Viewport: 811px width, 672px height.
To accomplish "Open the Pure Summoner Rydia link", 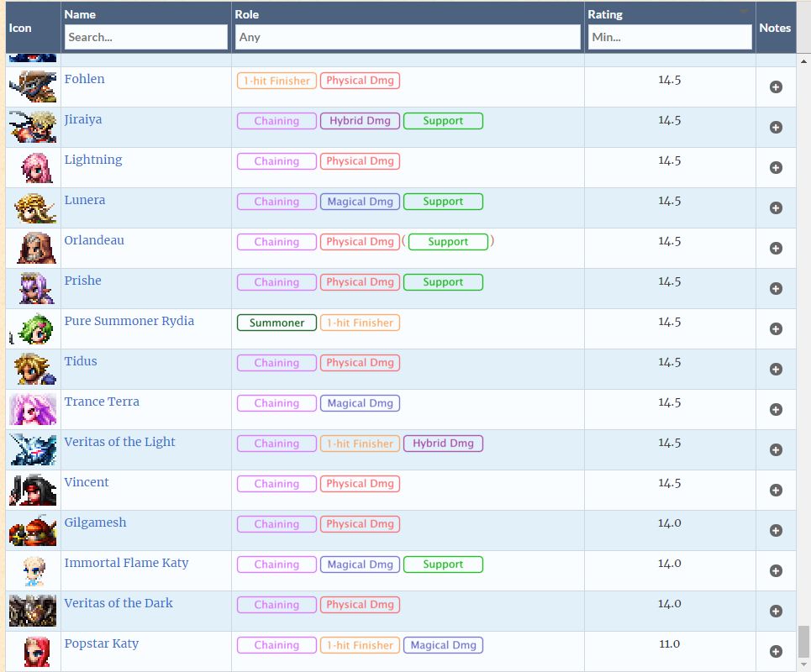I will [129, 321].
